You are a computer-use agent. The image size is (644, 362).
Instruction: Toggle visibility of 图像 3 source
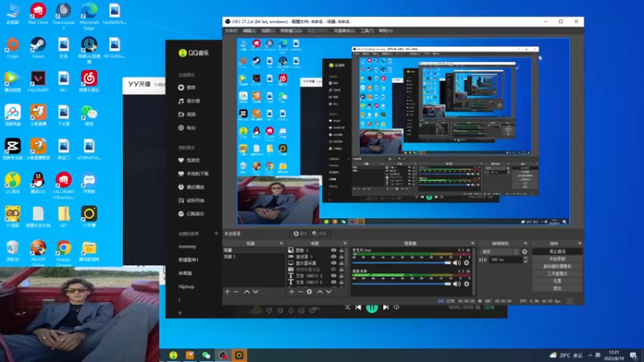click(x=333, y=250)
